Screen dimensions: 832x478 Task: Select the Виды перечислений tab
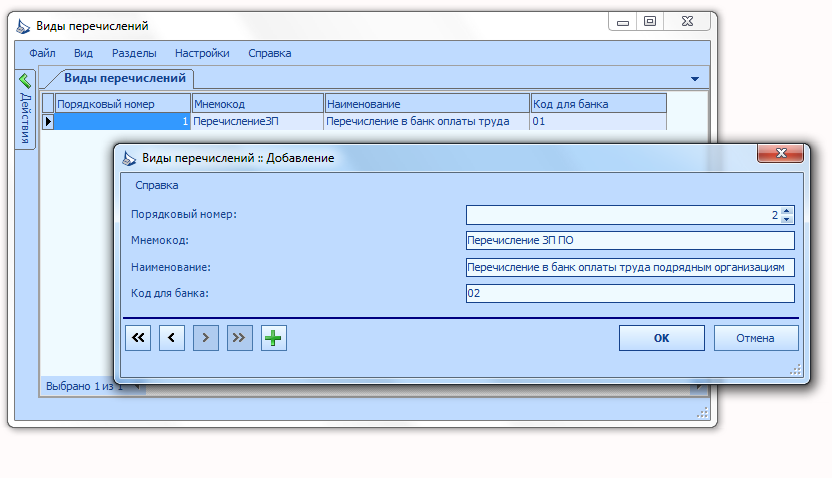[125, 78]
